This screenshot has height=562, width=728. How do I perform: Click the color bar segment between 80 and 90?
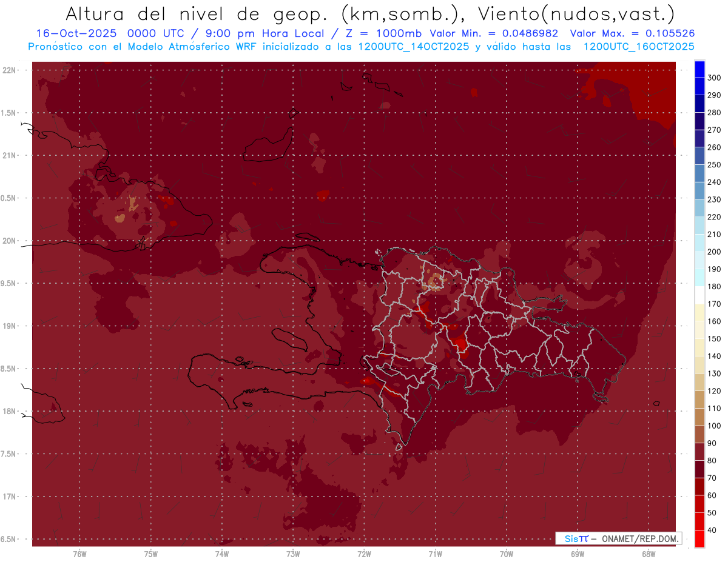coord(699,452)
